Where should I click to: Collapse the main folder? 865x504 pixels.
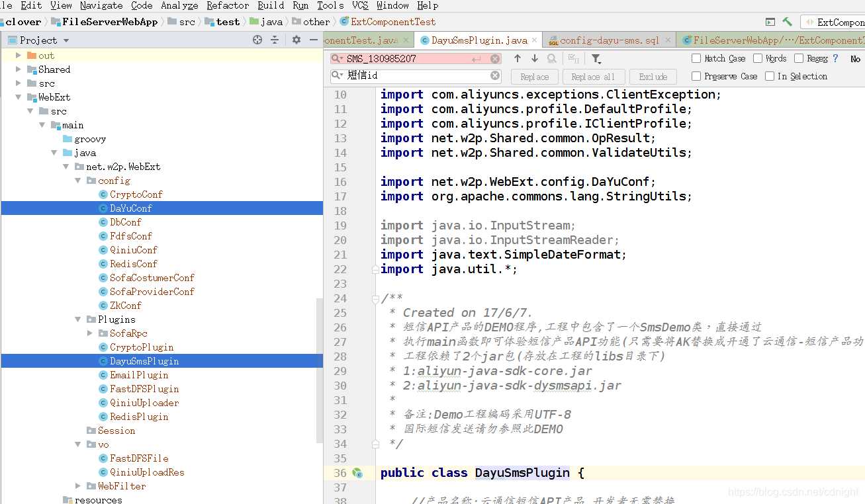[x=42, y=125]
